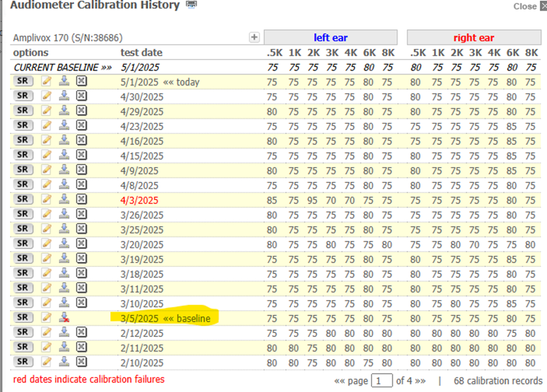Delete the 4/29/2025 calibration record
The width and height of the screenshot is (547, 392).
point(81,110)
